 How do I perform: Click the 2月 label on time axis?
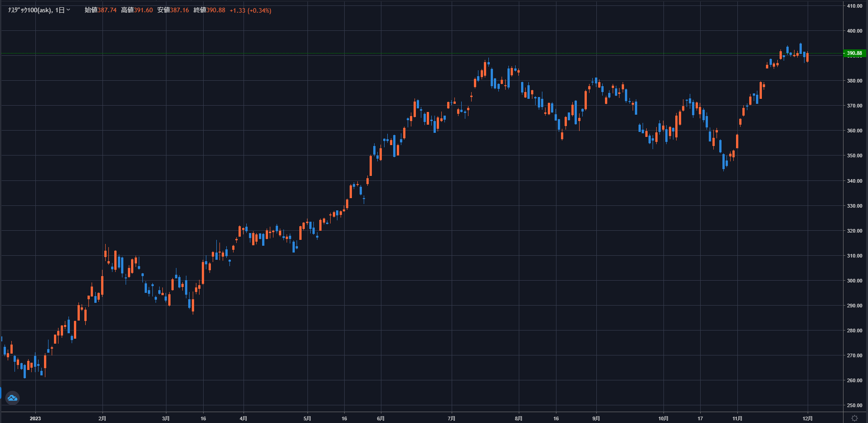click(102, 418)
